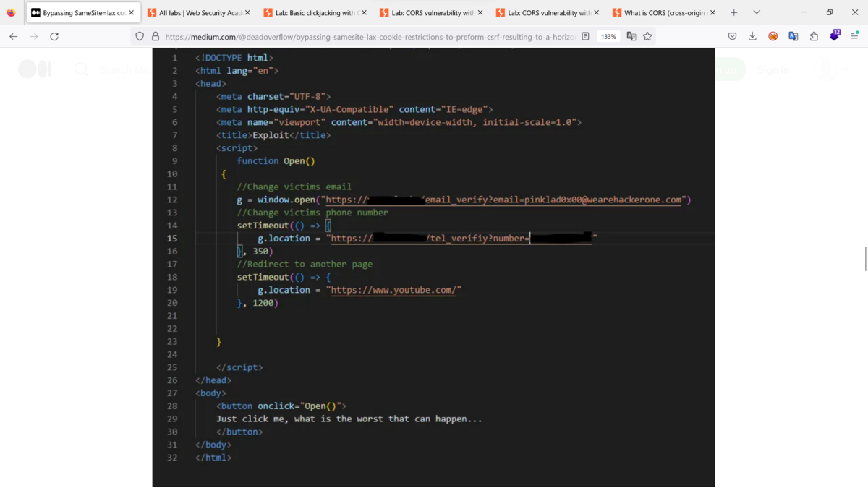Click the 'function Open()' code text
The image size is (868, 488).
point(276,161)
